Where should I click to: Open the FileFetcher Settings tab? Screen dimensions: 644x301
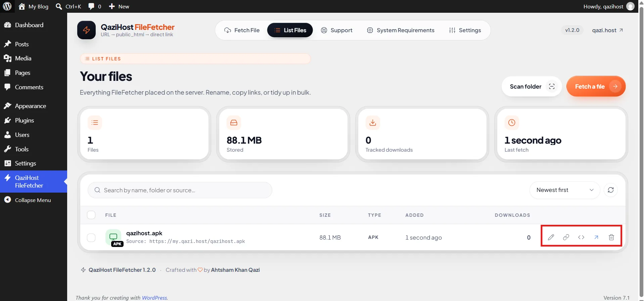465,30
